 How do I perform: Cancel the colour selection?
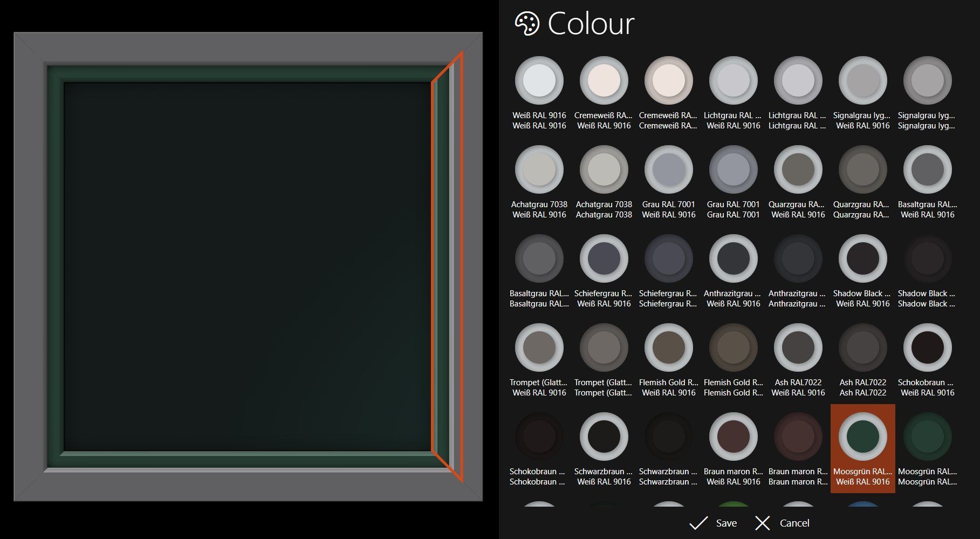[782, 523]
